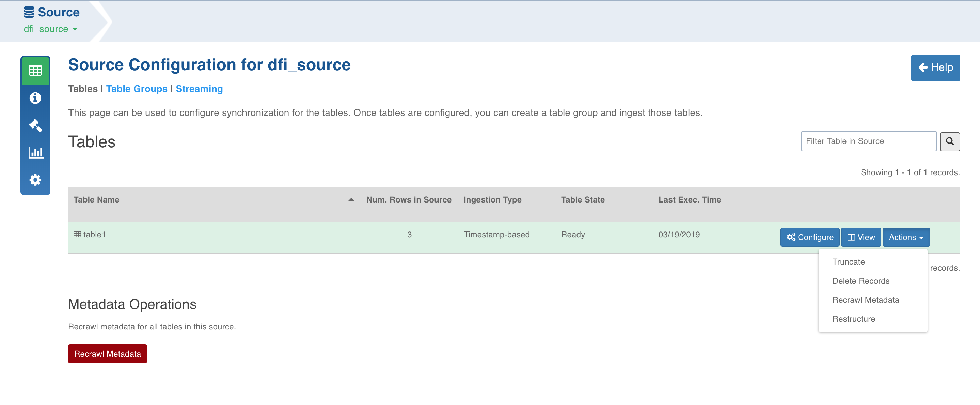
Task: Click Table State column header
Action: click(x=582, y=200)
